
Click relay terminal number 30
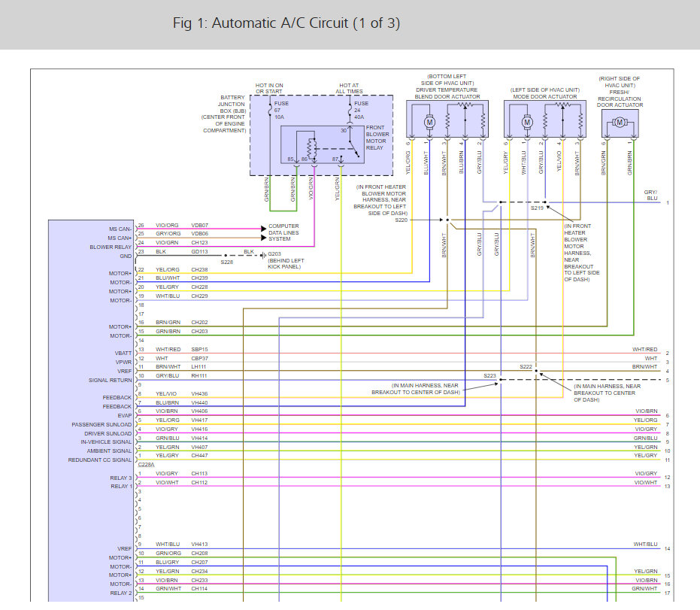[344, 130]
